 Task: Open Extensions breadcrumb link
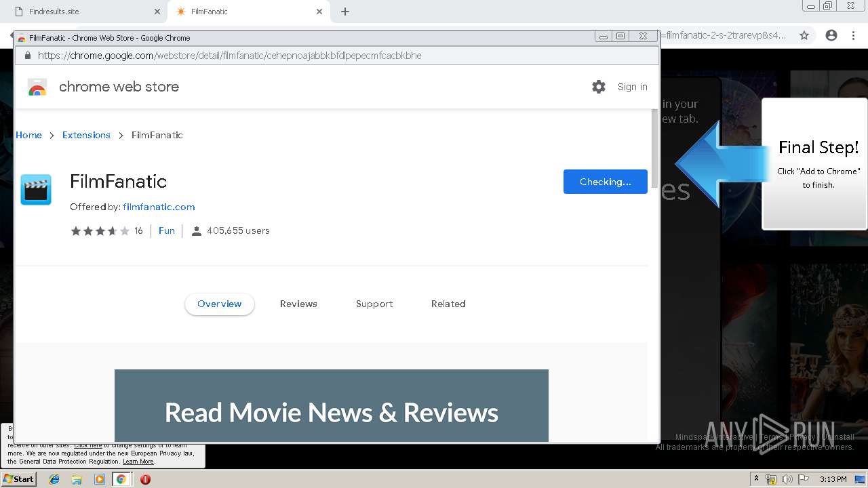pos(86,135)
